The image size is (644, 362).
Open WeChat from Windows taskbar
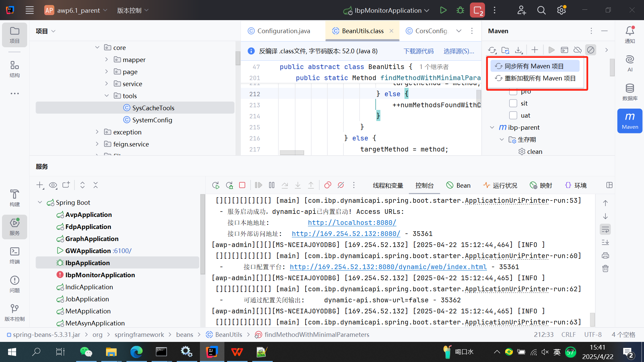tap(86, 352)
